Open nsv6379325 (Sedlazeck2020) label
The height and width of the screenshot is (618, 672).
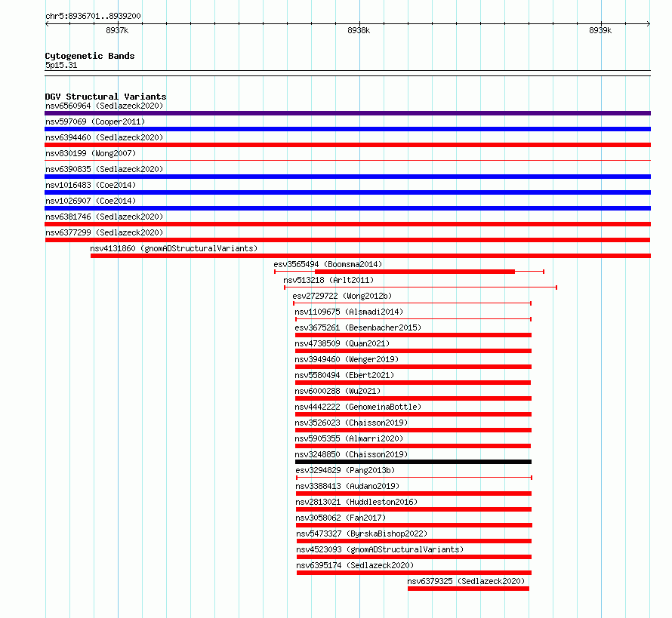(x=466, y=581)
